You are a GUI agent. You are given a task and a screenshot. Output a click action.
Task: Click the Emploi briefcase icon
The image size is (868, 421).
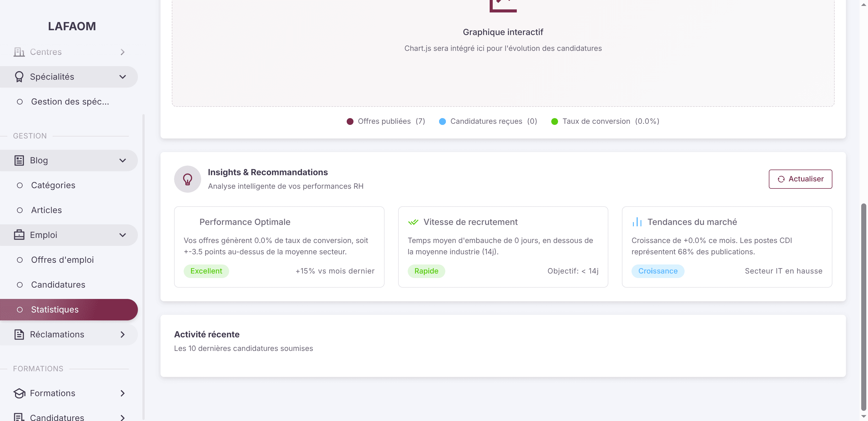click(x=19, y=235)
